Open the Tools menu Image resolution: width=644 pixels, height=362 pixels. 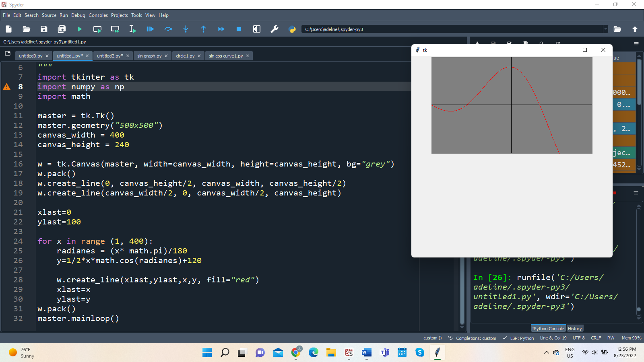(x=136, y=15)
